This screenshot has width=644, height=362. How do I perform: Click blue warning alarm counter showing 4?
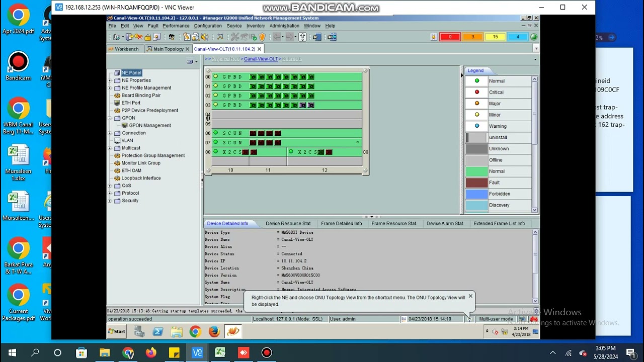click(518, 37)
